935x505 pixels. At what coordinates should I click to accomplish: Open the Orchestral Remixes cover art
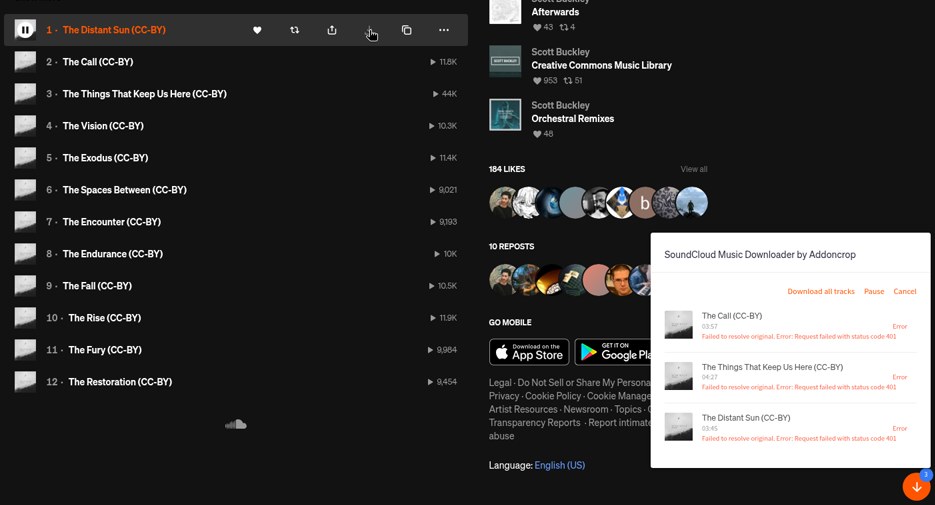tap(505, 114)
